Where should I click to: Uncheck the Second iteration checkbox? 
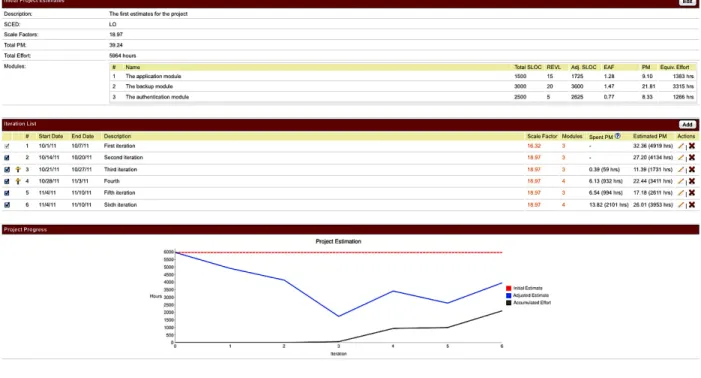(7, 158)
